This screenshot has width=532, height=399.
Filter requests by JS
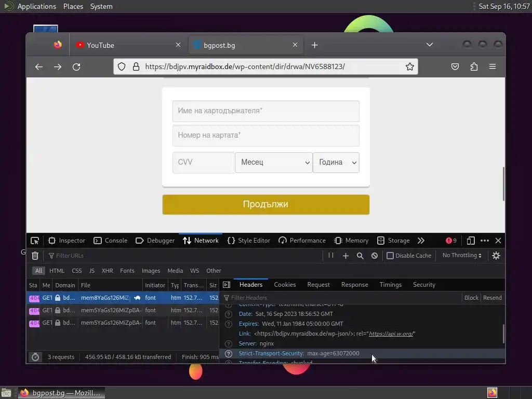91,271
